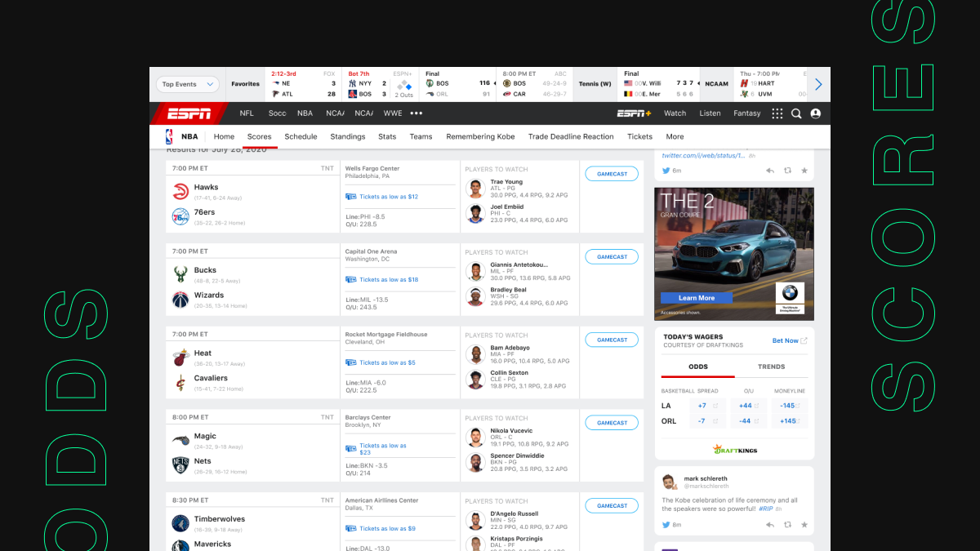Screen dimensions: 980x551
Task: Switch to the Standings tab
Action: pos(348,136)
